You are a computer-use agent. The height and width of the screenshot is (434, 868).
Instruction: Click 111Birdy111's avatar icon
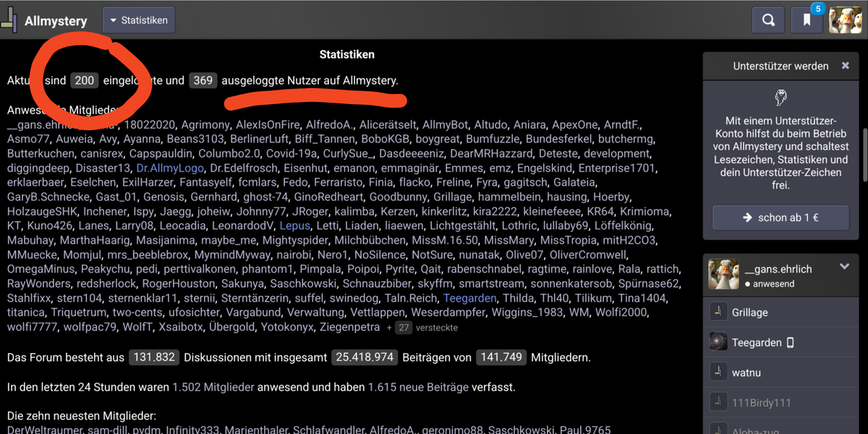point(718,402)
